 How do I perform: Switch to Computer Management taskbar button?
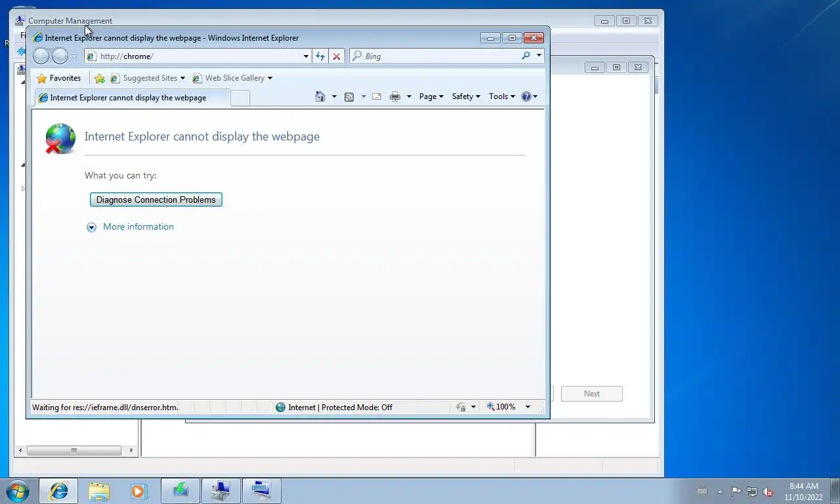pyautogui.click(x=220, y=491)
